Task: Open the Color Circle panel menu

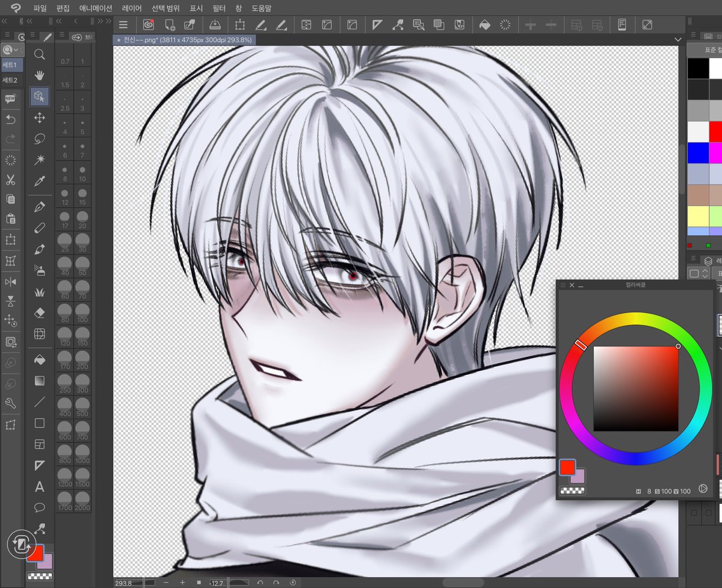Action: click(563, 285)
